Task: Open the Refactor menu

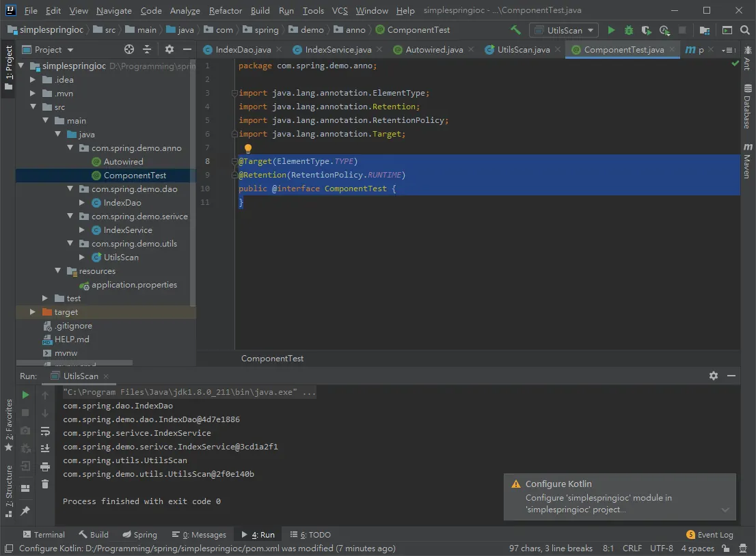Action: (x=225, y=10)
